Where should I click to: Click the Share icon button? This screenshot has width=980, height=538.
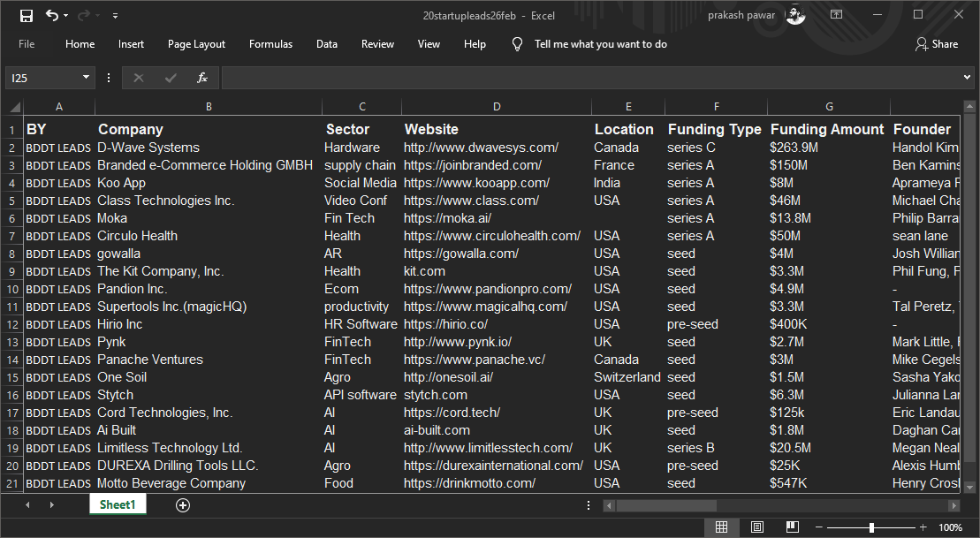coord(938,44)
